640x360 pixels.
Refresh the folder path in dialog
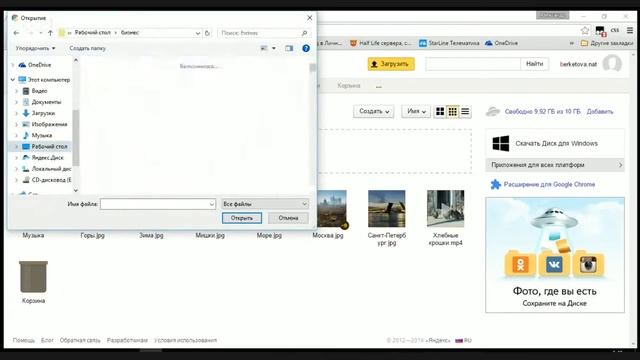[207, 33]
